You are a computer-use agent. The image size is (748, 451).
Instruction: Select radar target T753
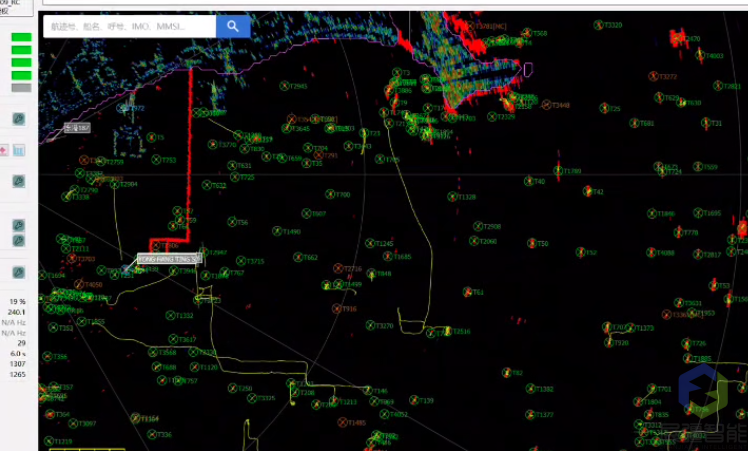pos(156,159)
